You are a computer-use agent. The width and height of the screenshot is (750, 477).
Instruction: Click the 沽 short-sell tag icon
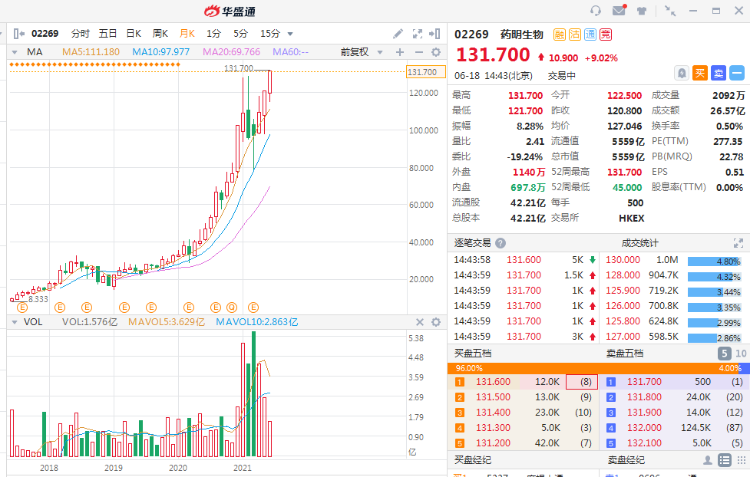[x=574, y=34]
